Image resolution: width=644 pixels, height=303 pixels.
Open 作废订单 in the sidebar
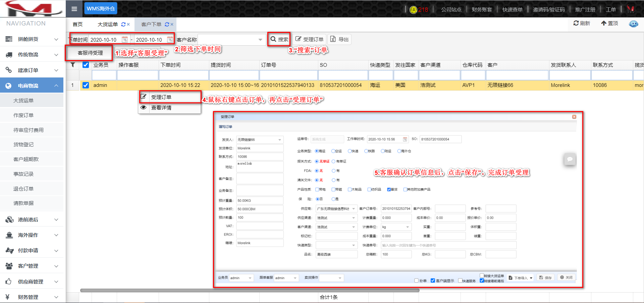[32, 115]
